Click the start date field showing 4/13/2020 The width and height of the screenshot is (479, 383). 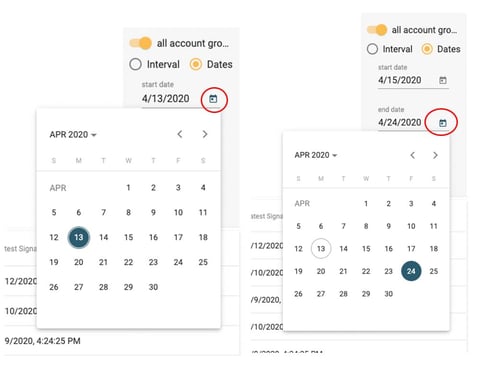tap(166, 99)
